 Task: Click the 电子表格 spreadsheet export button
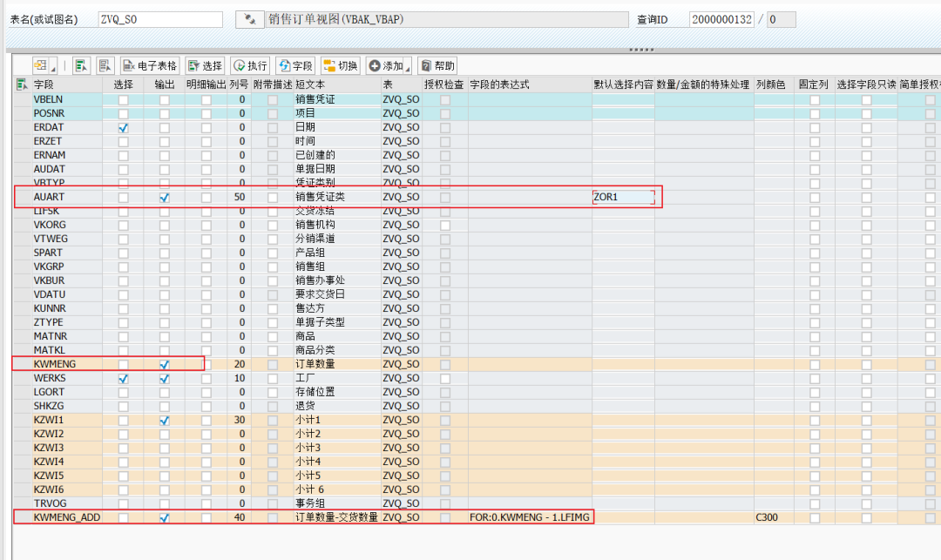tap(150, 65)
